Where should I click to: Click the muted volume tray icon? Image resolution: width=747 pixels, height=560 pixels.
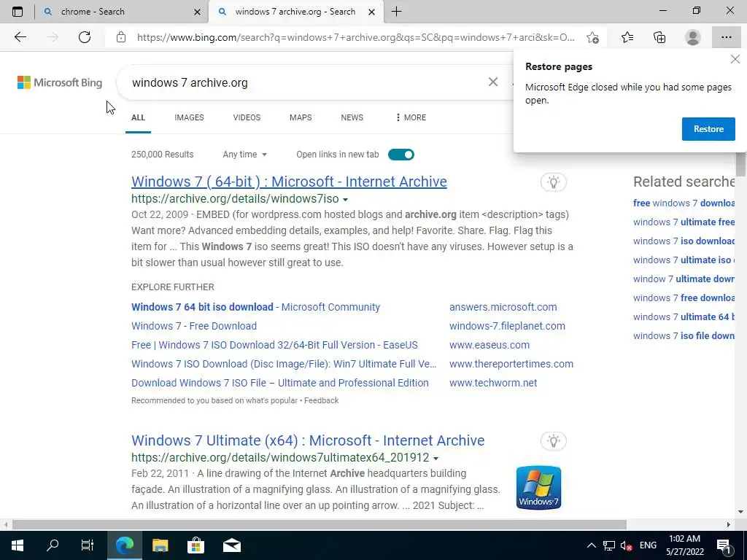(627, 545)
